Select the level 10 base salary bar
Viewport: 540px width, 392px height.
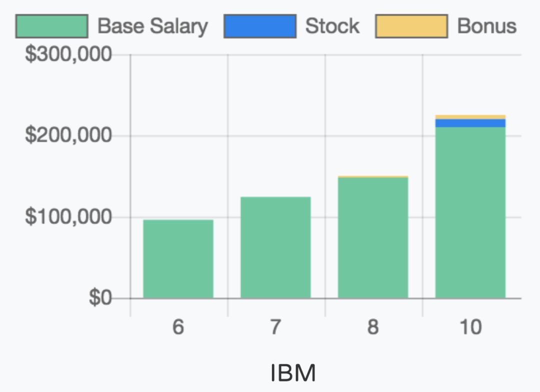pos(470,212)
